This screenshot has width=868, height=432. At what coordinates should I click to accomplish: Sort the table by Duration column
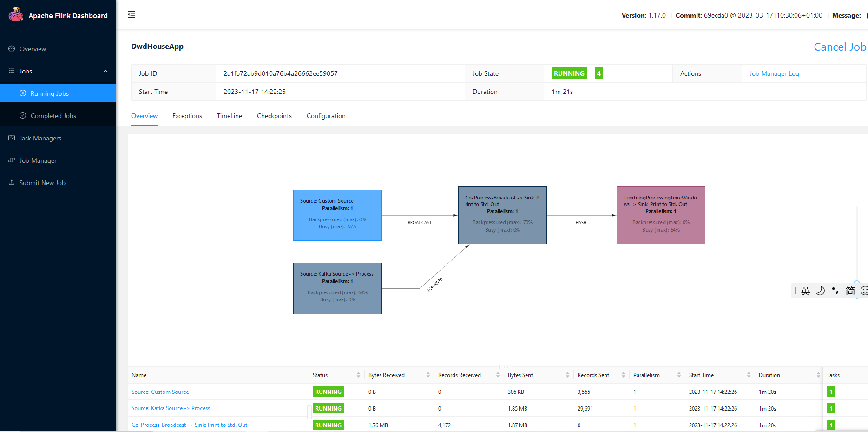(x=818, y=375)
